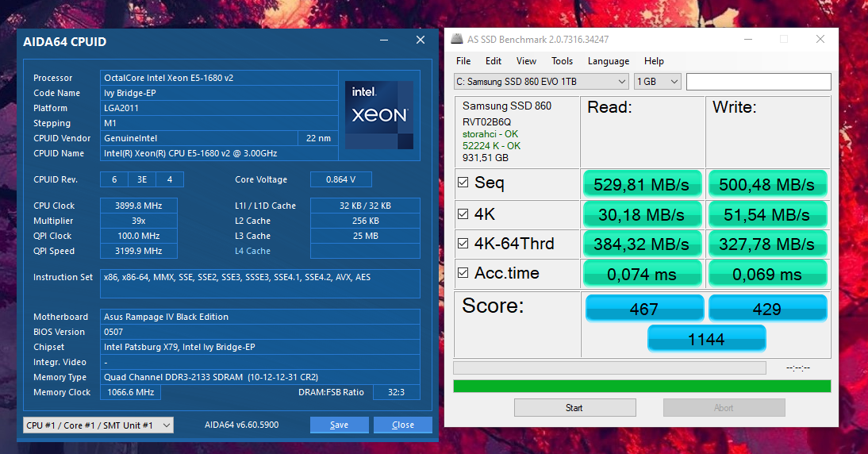Click Save in AIDA64 CPUID

340,425
